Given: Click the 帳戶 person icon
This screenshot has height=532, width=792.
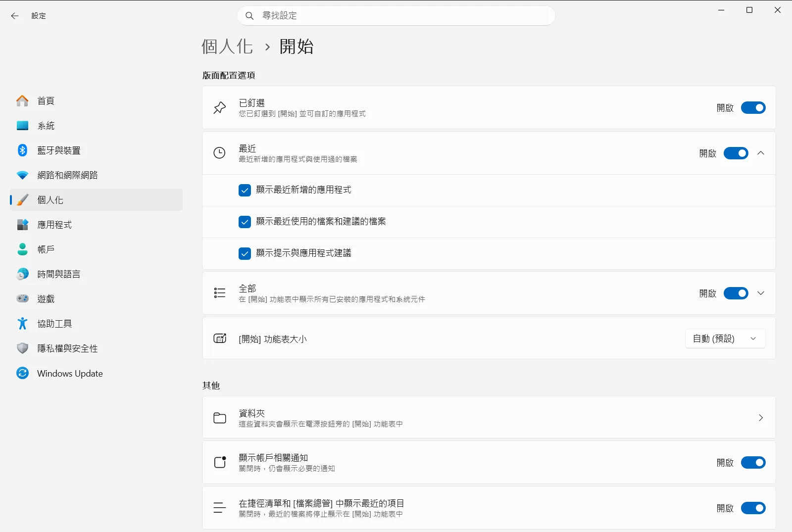Looking at the screenshot, I should pyautogui.click(x=22, y=249).
